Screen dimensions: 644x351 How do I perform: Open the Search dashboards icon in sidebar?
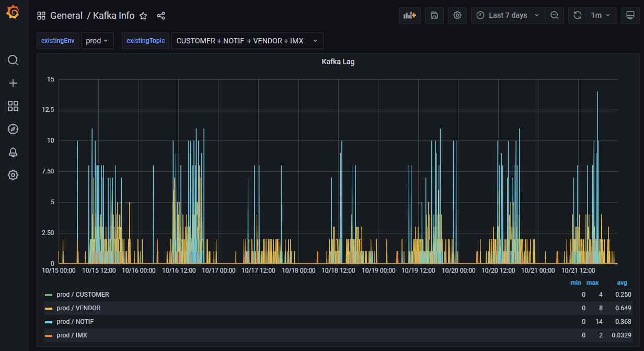[x=13, y=60]
